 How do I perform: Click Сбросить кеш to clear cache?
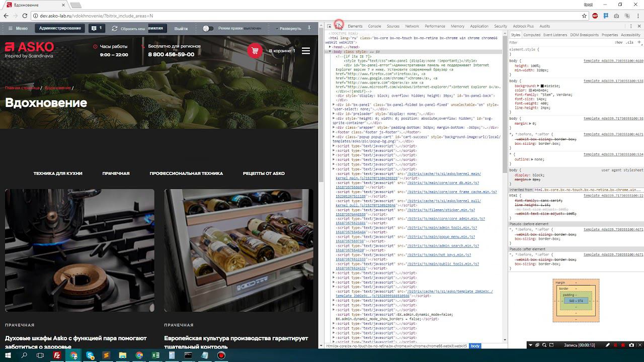coord(129,29)
